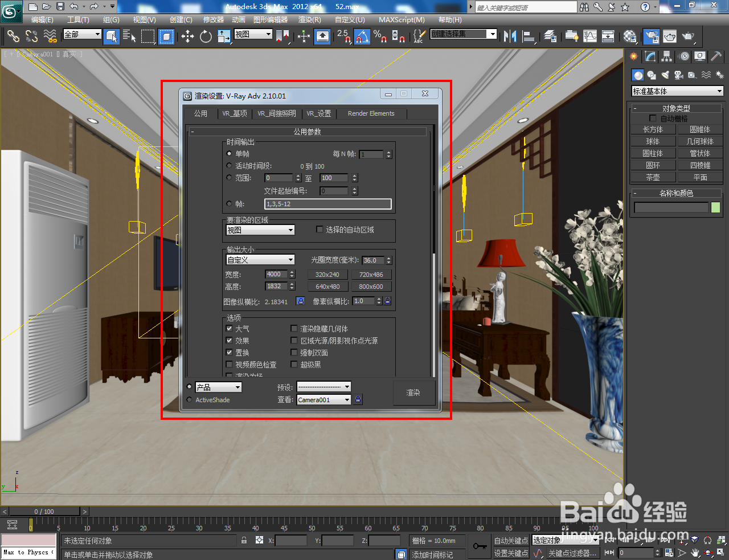Open the 渲染(R) menu

[310, 20]
